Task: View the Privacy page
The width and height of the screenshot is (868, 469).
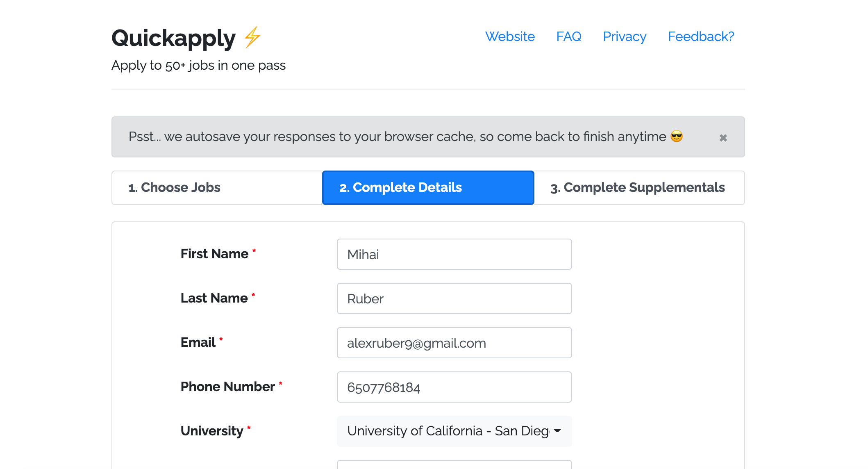Action: point(624,36)
